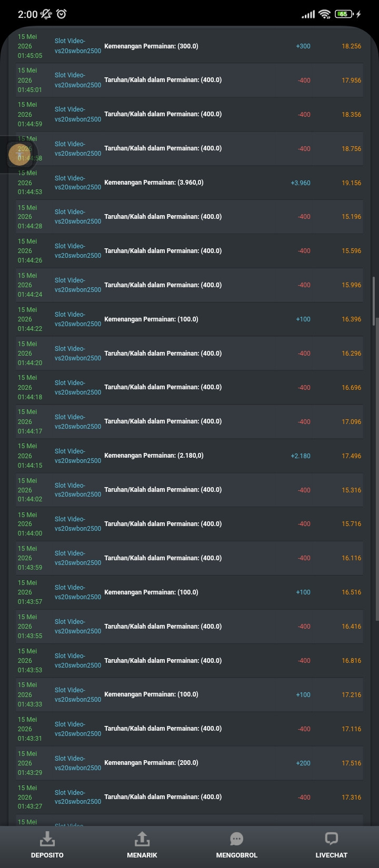
Task: Open the Deposito download icon
Action: [47, 839]
